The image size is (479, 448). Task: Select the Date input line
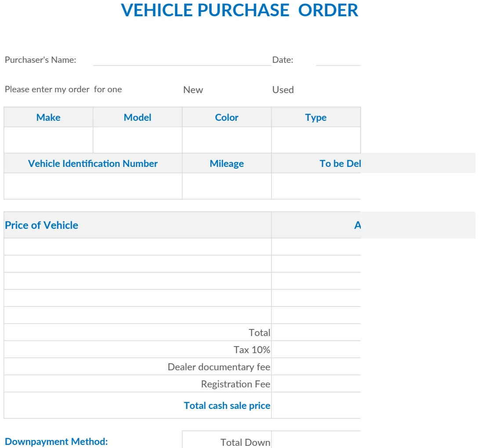(338, 60)
